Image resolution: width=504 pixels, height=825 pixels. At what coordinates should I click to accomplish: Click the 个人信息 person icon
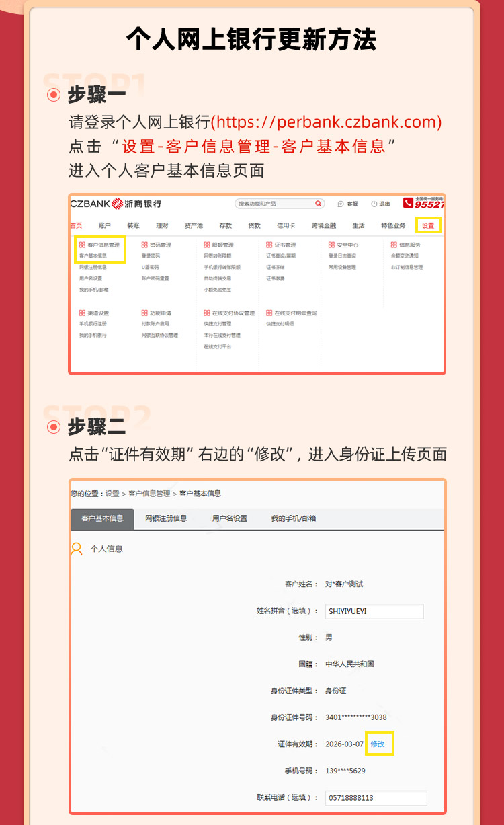click(77, 548)
